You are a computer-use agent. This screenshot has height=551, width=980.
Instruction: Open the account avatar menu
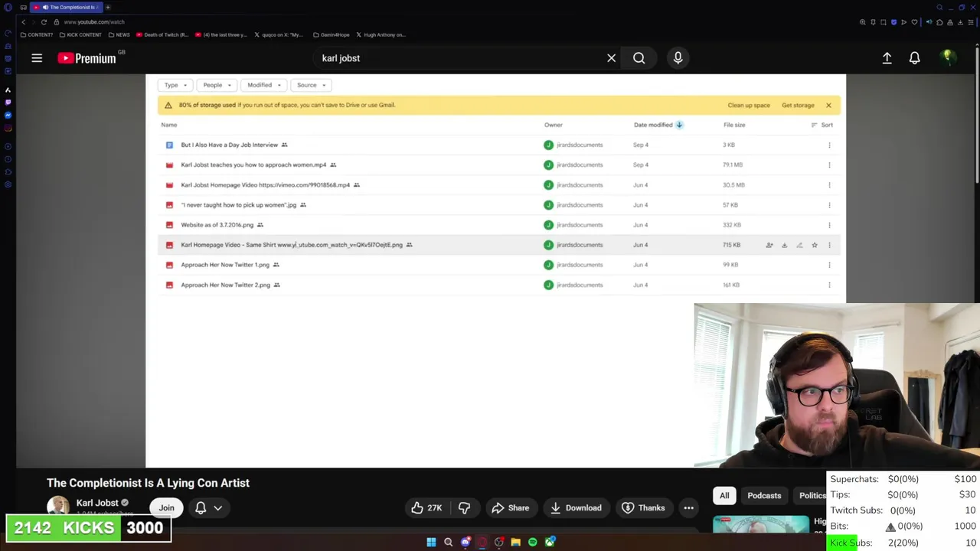point(947,57)
